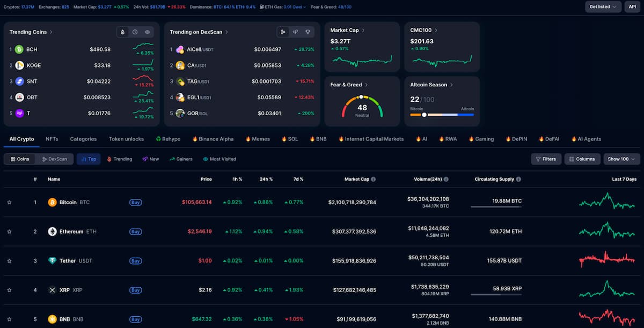Viewport: 644px width, 328px height.
Task: Open the Show 100 rows dropdown
Action: click(621, 159)
